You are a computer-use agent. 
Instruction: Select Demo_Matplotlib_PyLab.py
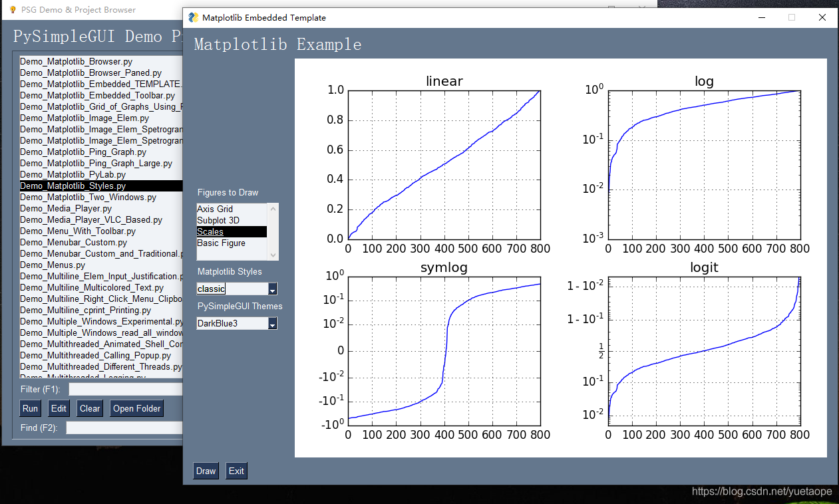point(101,174)
